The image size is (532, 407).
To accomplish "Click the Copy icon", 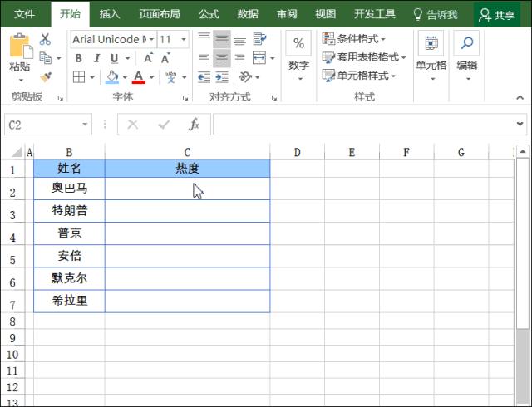I will 46,58.
